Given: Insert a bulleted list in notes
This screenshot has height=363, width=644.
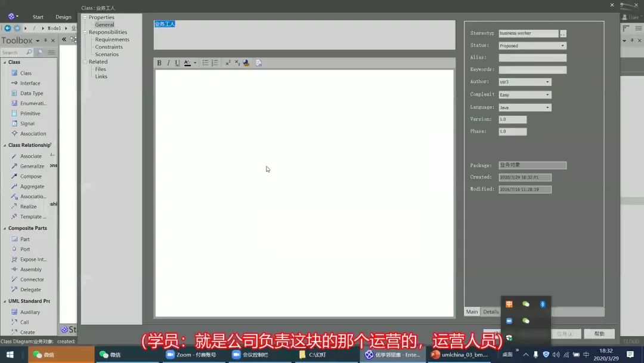Looking at the screenshot, I should 205,63.
